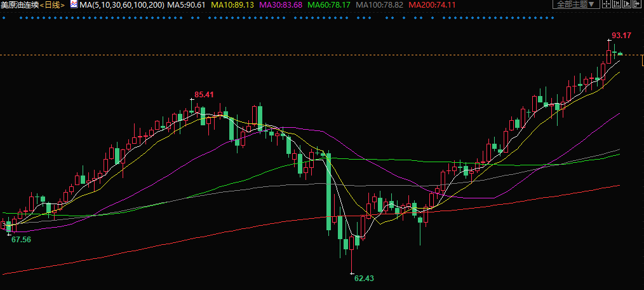Click the 美原油连续 contract name
Viewport: 644px width, 290px height.
coord(20,5)
